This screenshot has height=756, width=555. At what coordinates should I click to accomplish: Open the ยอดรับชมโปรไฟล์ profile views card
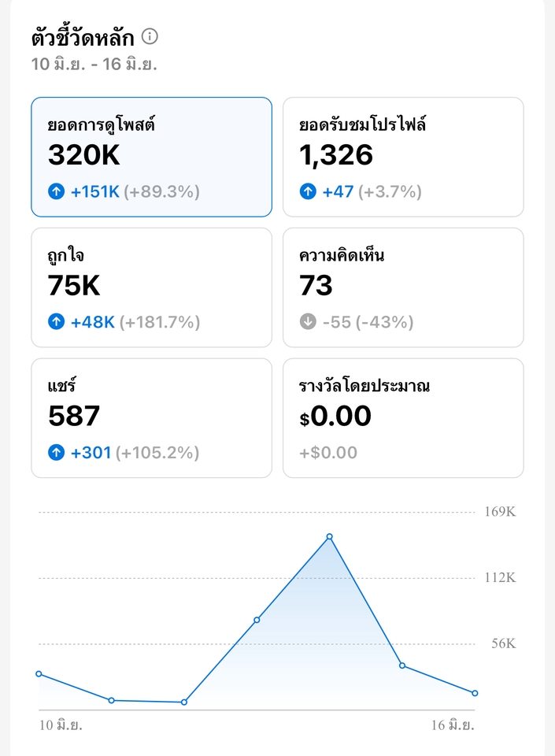tap(402, 156)
